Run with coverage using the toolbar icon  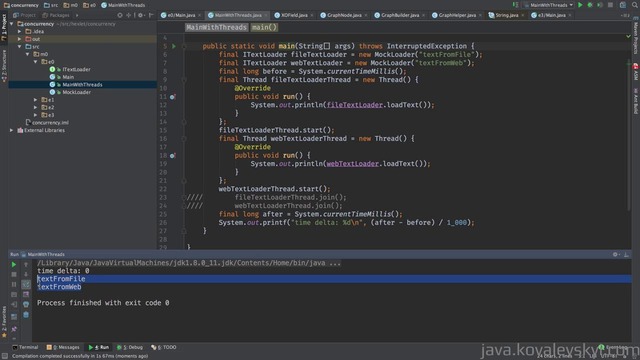click(600, 5)
